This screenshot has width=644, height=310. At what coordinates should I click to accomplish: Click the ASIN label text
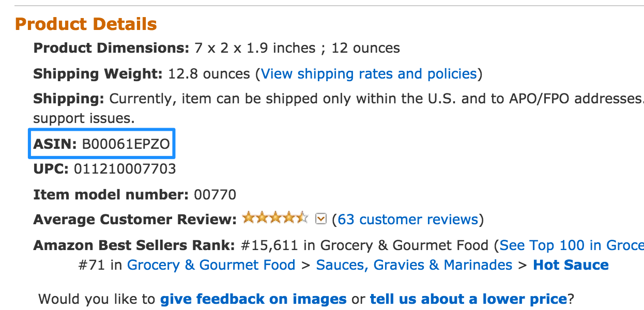pos(55,144)
